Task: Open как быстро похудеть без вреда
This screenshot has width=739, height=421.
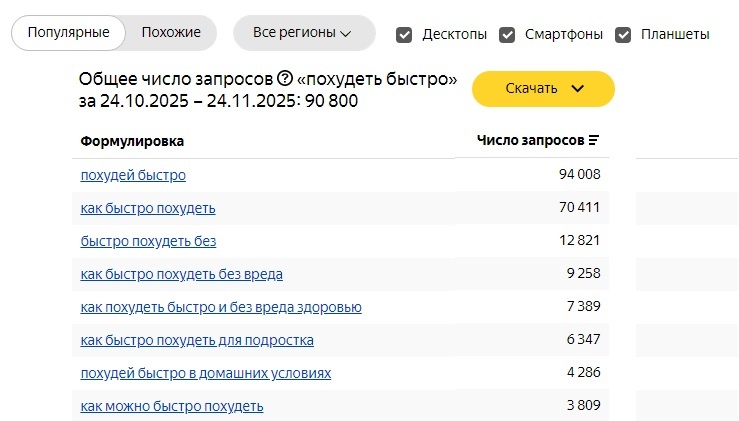Action: pos(181,274)
